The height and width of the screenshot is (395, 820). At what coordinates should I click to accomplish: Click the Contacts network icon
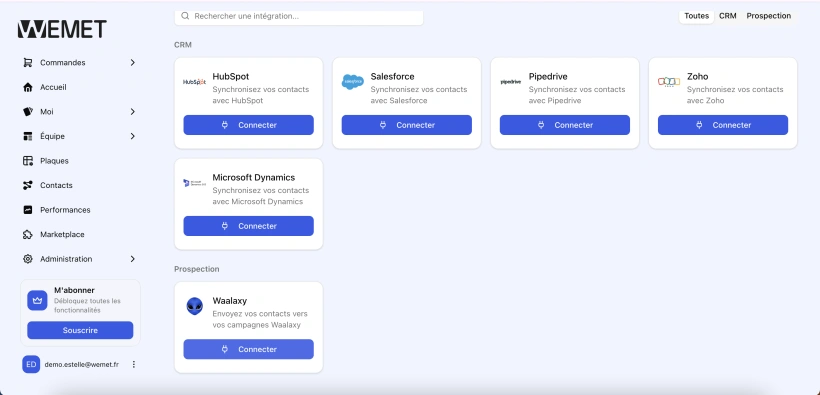coord(28,185)
